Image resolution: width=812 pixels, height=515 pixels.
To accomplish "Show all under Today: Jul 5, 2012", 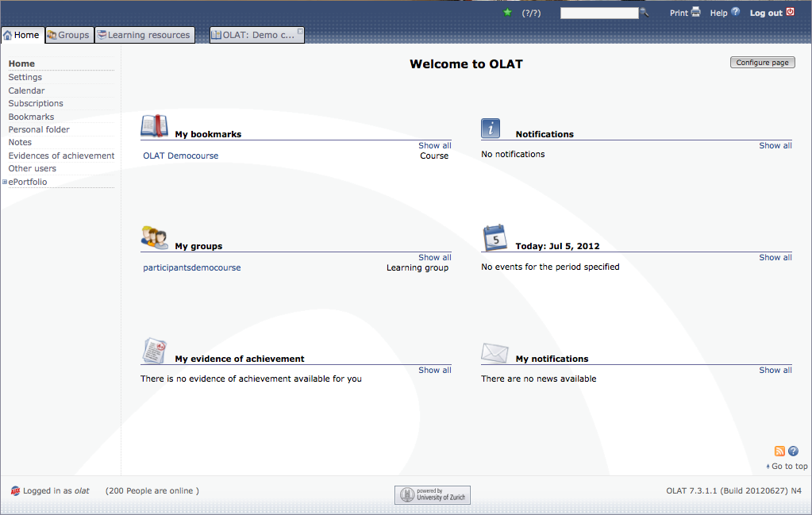I will [x=775, y=257].
